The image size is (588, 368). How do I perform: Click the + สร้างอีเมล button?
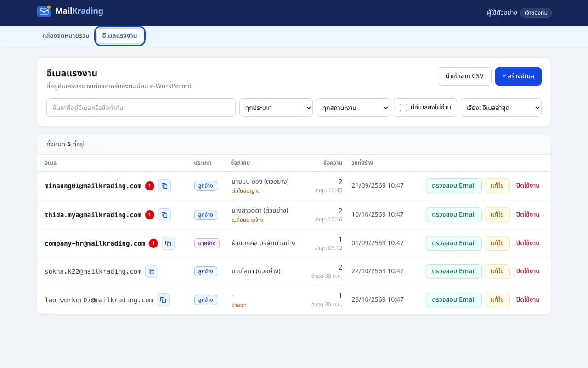tap(518, 76)
